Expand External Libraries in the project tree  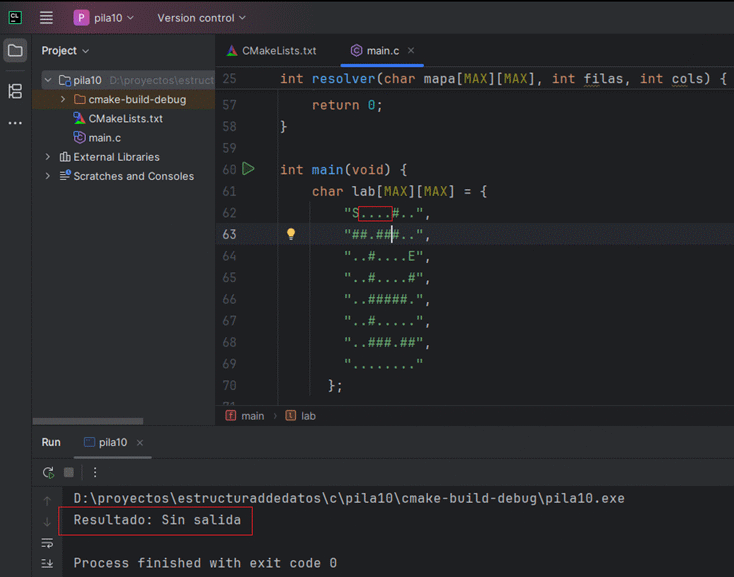pos(48,157)
